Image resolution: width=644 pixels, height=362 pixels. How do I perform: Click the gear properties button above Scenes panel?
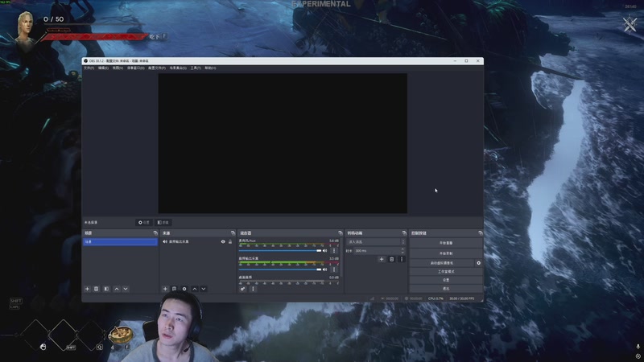(x=144, y=223)
